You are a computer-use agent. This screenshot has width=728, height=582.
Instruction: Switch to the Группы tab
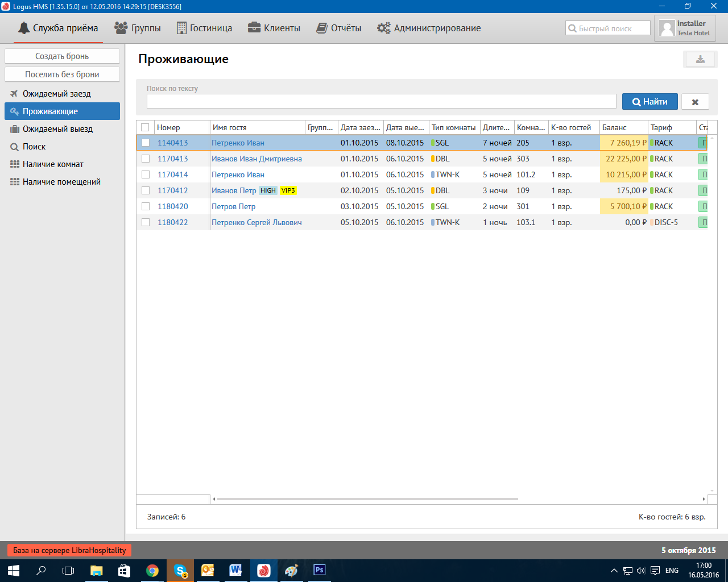point(138,28)
